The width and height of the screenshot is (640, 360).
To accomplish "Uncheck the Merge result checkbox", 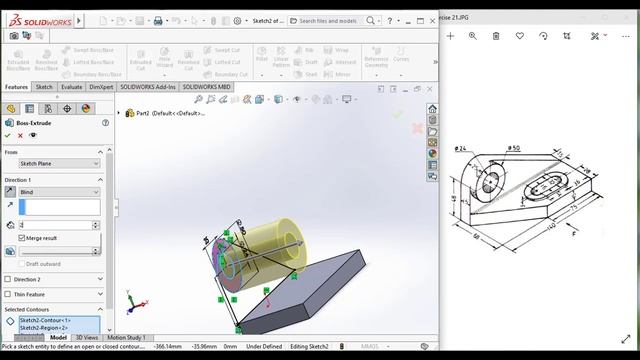I will point(22,238).
